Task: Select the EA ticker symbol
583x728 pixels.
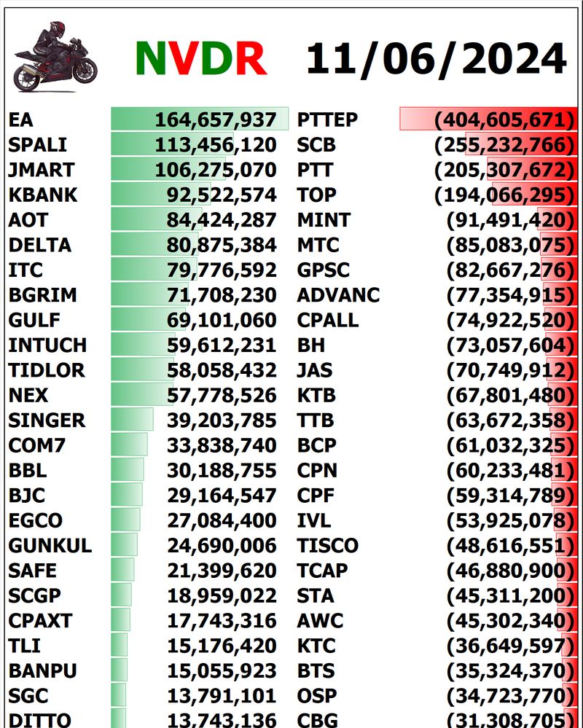Action: tap(21, 120)
